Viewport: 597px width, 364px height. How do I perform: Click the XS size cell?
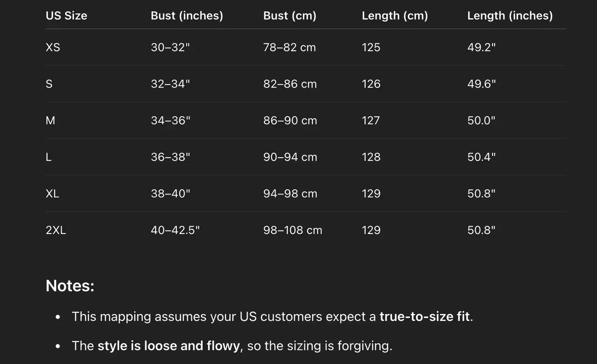(53, 47)
